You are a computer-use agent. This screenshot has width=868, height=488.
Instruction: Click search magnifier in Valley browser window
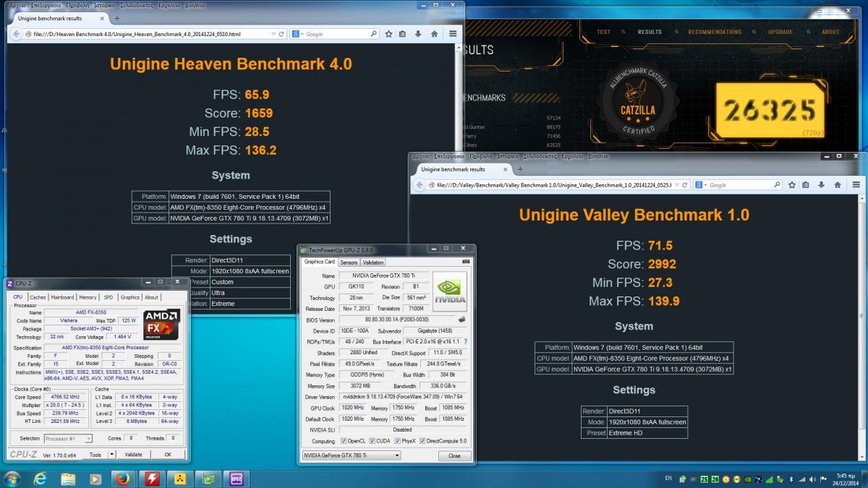click(x=778, y=184)
